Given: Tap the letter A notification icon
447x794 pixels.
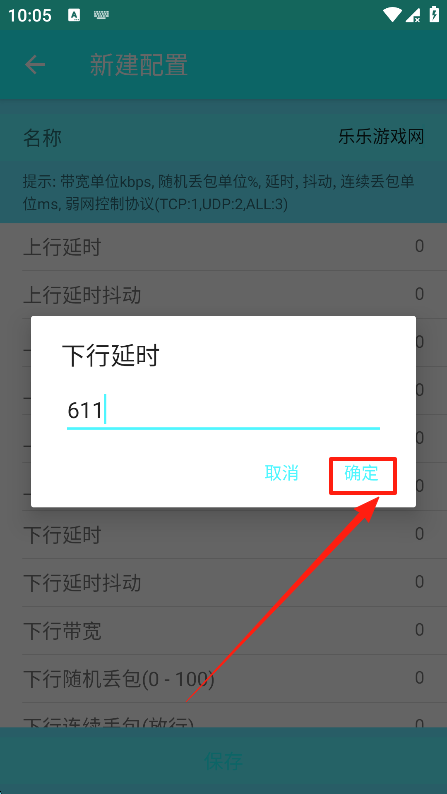Looking at the screenshot, I should 74,15.
